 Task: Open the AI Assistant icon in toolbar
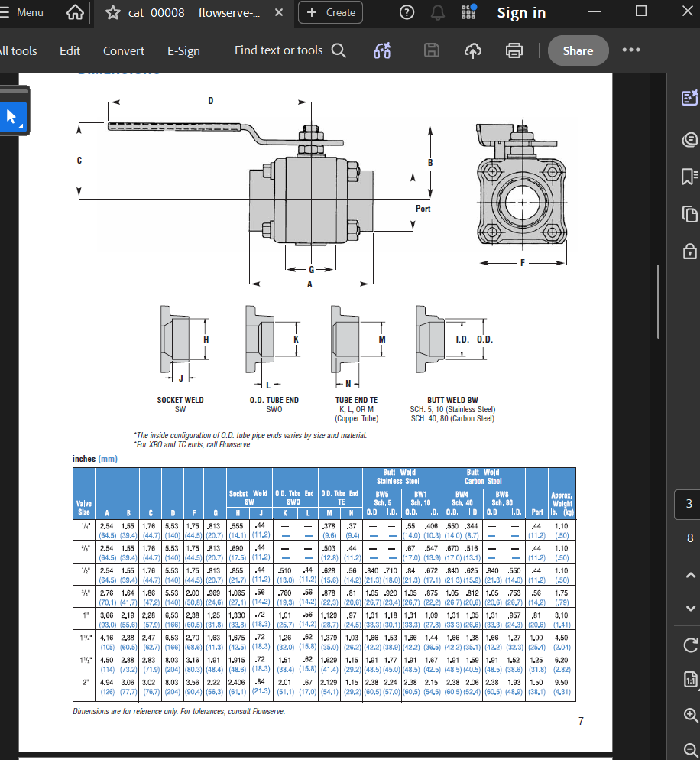coord(382,50)
